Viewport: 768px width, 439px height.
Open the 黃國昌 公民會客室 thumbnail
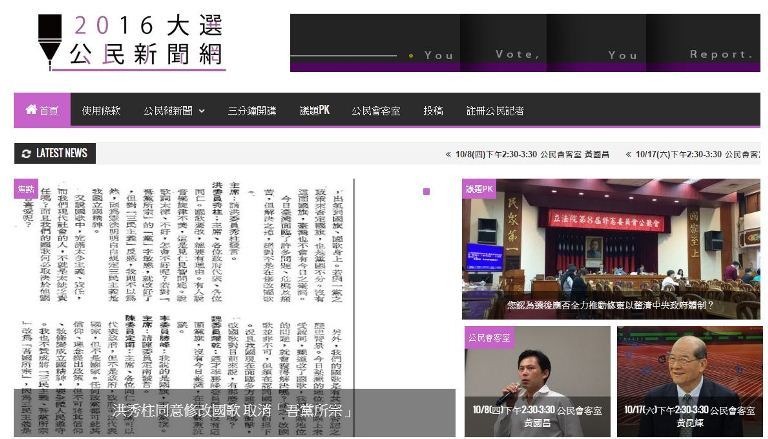537,380
